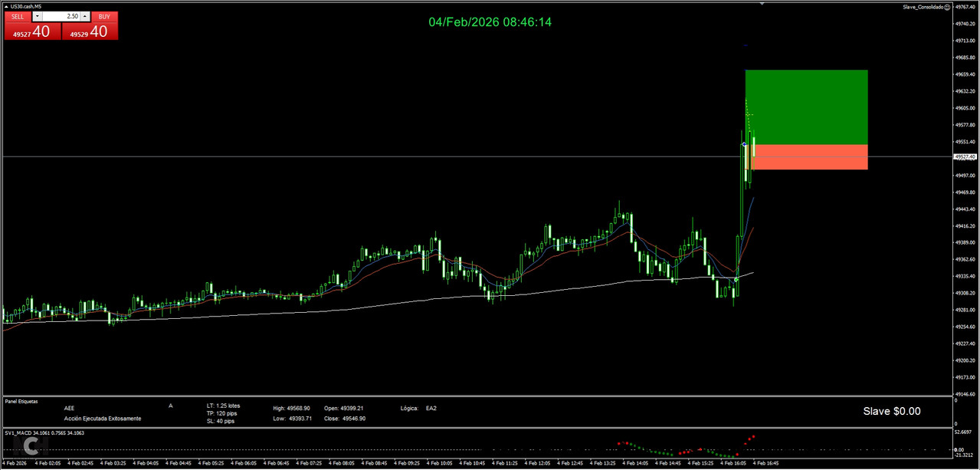Image resolution: width=980 pixels, height=470 pixels.
Task: Click the Slave_Consolidado expert advisor smiley icon
Action: click(946, 6)
